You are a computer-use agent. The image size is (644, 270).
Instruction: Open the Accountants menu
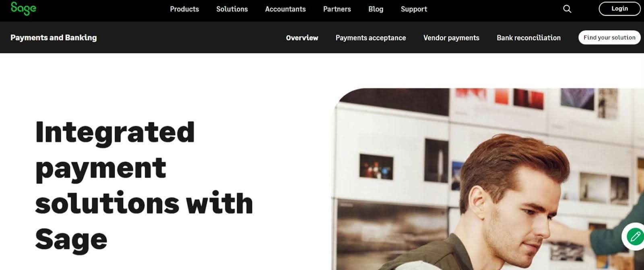(x=285, y=9)
